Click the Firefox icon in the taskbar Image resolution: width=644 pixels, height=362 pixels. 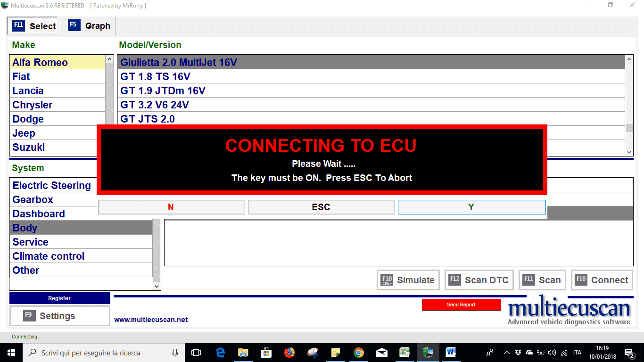289,352
